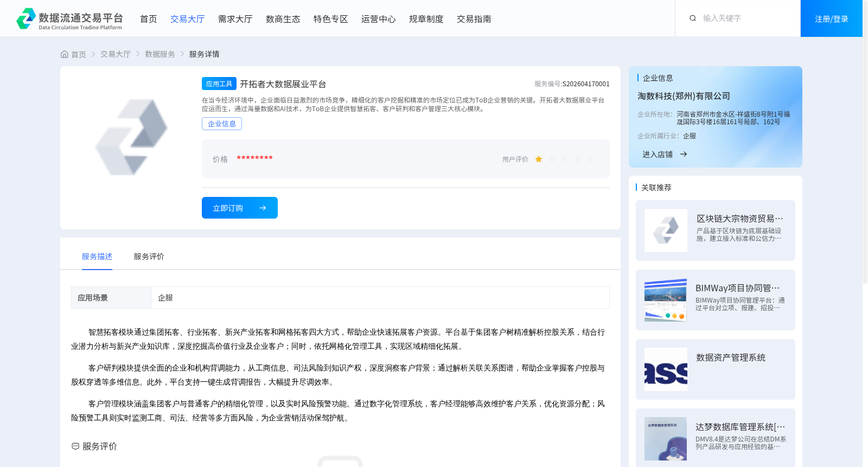Click 进入店铺 link
Viewport: 868px width, 467px height.
click(x=658, y=155)
